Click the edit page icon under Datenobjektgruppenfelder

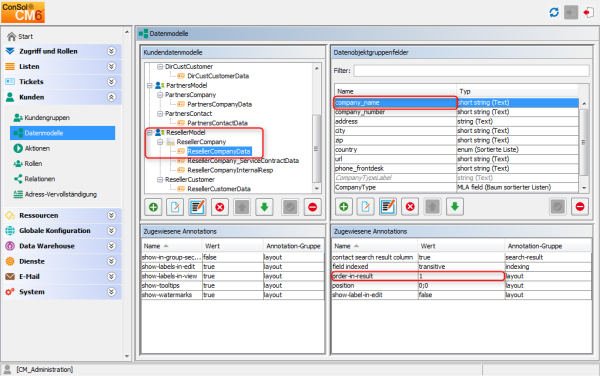point(366,207)
